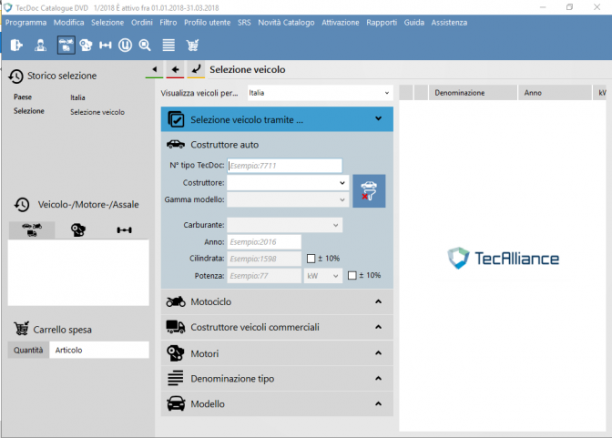Open the magnifier search toolbar icon

tap(145, 45)
